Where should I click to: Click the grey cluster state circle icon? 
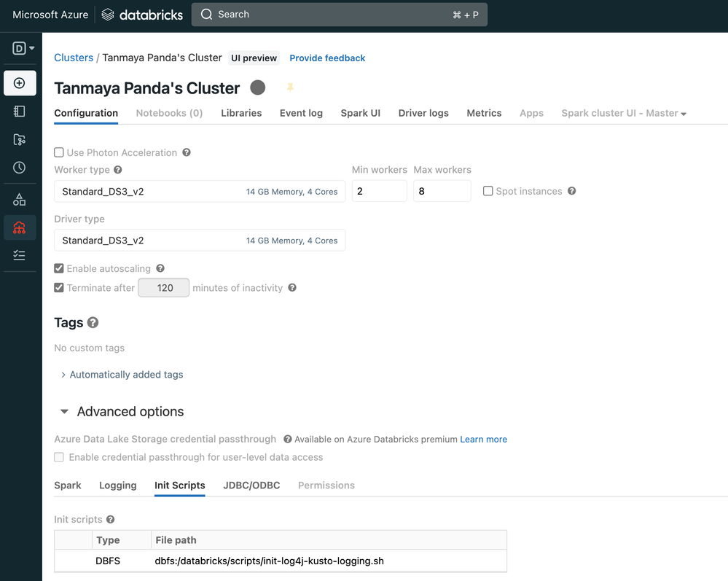pos(258,87)
